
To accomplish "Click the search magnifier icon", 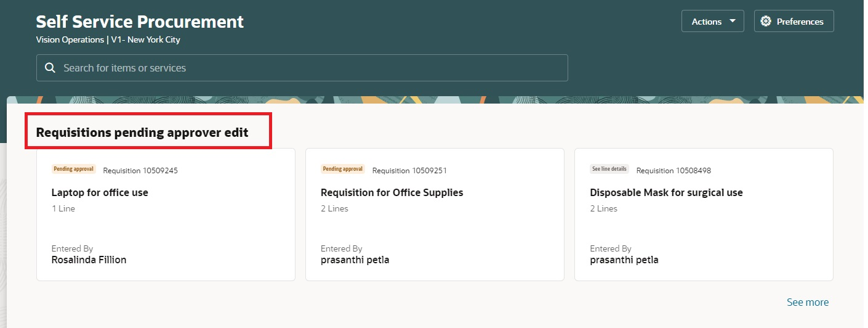I will tap(50, 68).
